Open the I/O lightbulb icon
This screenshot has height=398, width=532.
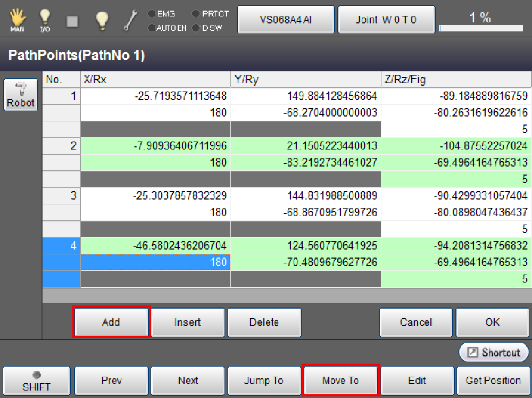pos(45,20)
